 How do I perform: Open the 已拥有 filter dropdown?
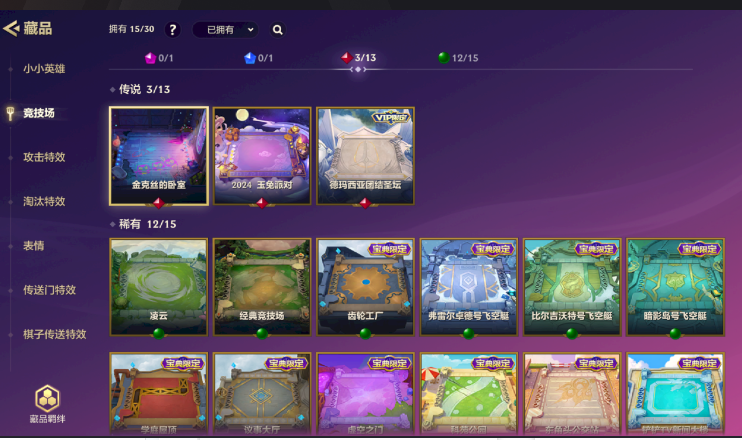(226, 30)
